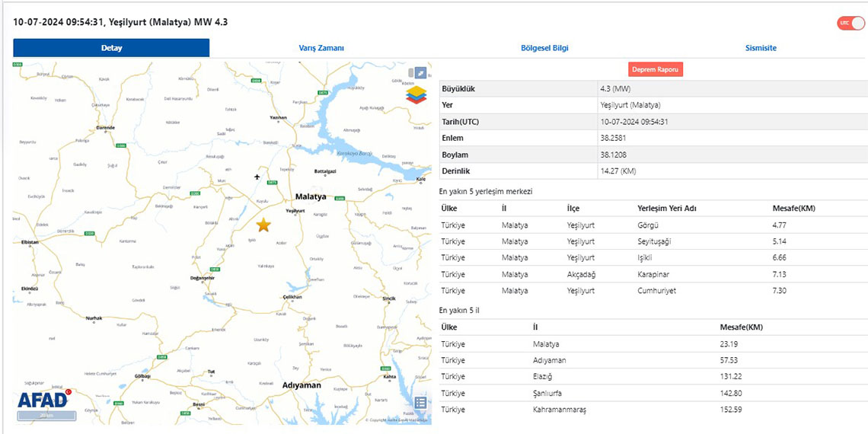Click the gray handle beside fullscreen icon
Image resolution: width=868 pixels, height=434 pixels.
point(410,73)
